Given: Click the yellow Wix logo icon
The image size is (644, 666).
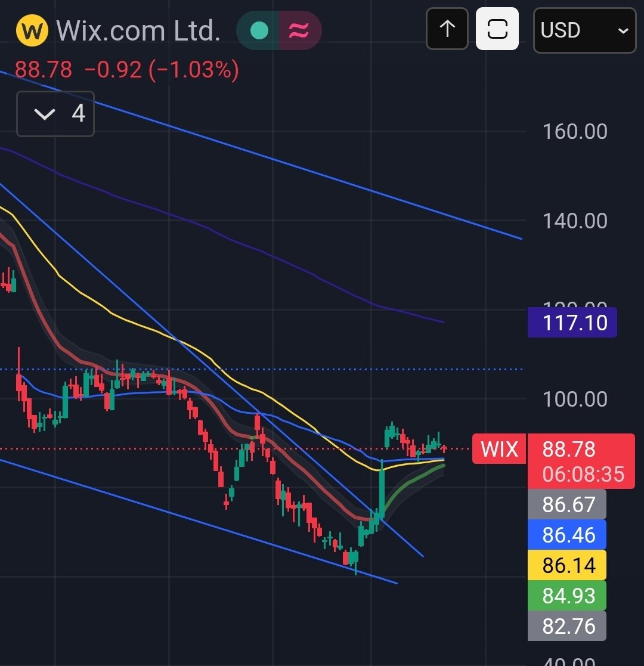Looking at the screenshot, I should coord(32,30).
